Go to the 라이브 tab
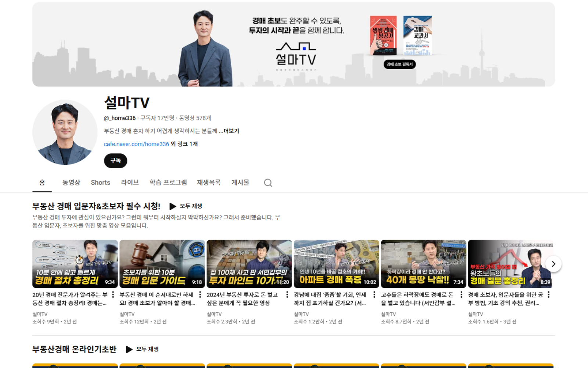The width and height of the screenshot is (588, 368). pyautogui.click(x=130, y=183)
